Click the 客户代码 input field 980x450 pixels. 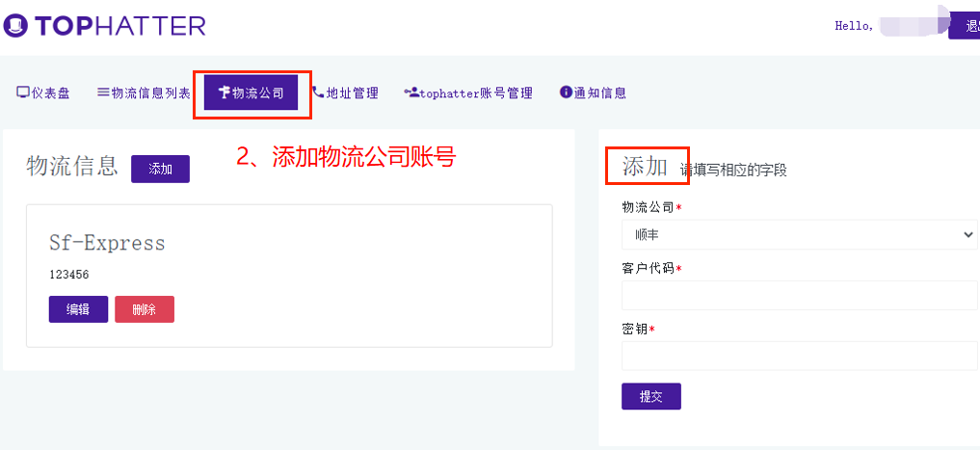pos(800,295)
